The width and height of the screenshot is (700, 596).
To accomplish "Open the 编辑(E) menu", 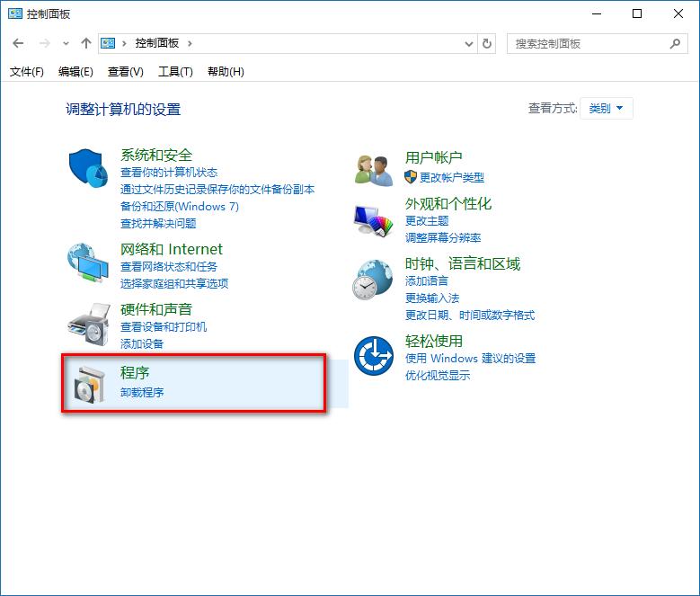I will (75, 71).
